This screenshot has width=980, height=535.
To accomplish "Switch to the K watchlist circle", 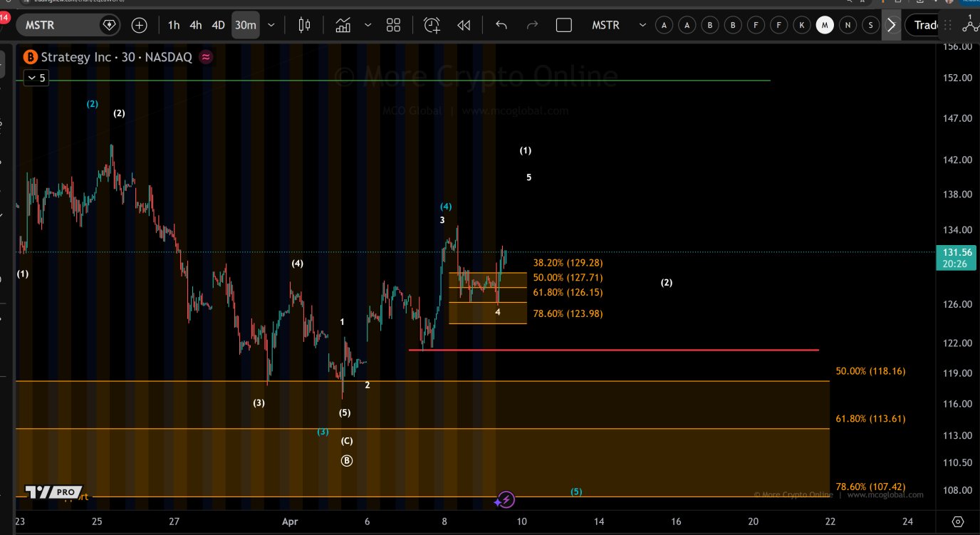I will point(802,26).
